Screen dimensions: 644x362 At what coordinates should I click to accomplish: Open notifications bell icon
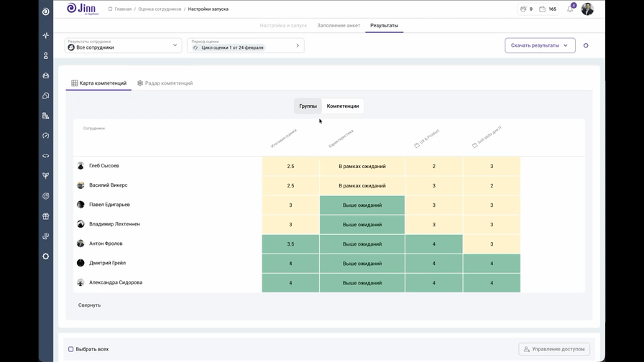[570, 9]
